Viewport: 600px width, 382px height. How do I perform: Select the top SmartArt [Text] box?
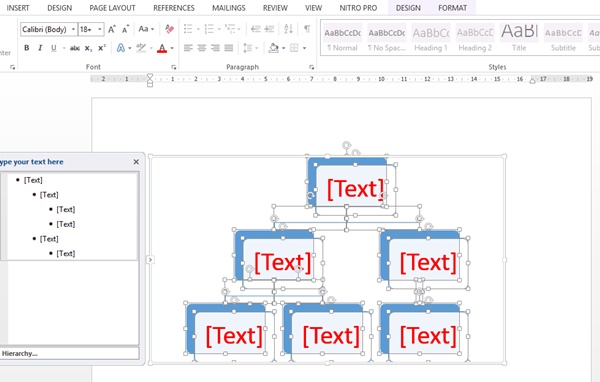(x=355, y=189)
